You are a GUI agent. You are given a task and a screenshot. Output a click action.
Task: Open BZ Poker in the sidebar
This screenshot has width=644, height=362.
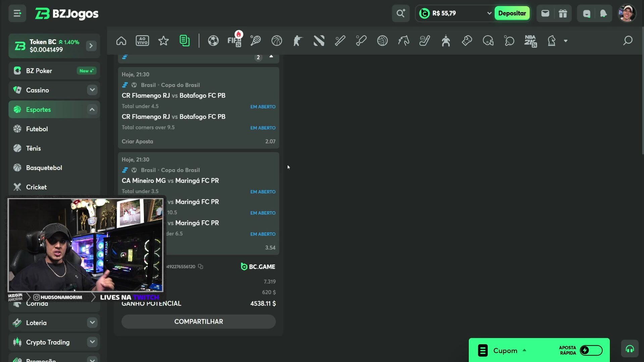tap(54, 71)
